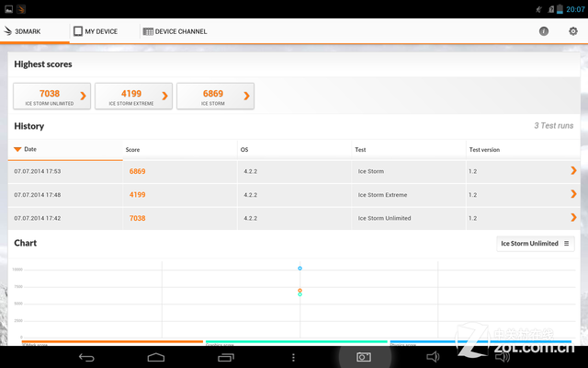The image size is (588, 368).
Task: Click the blue physics score point on chart
Action: pos(300,268)
